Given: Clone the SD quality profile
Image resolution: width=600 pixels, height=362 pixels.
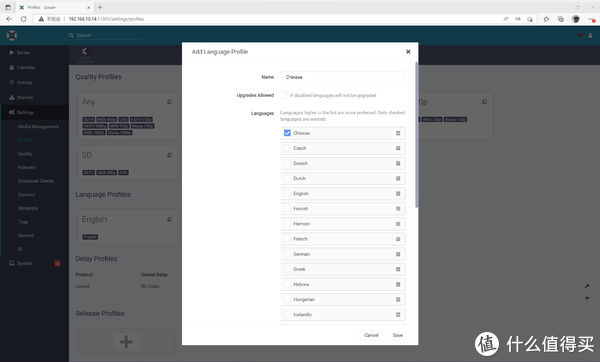Looking at the screenshot, I should pyautogui.click(x=170, y=155).
